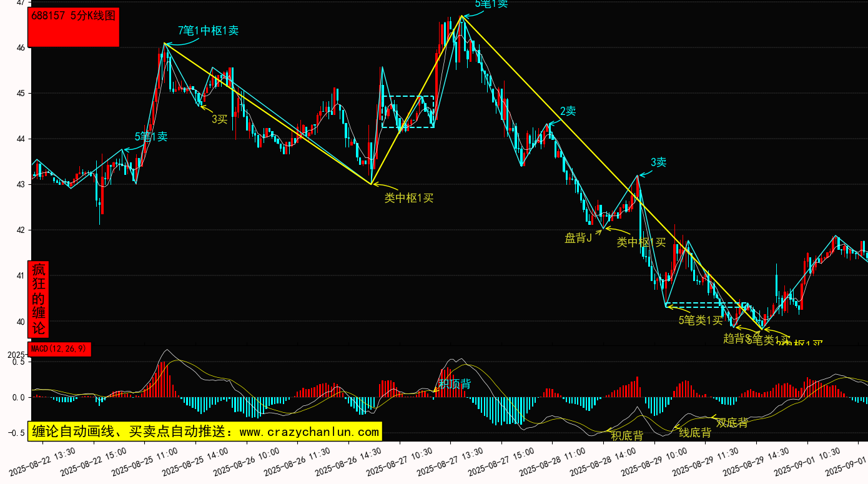
Task: Select the 7笔1中枢1卖 sell label
Action: (209, 30)
